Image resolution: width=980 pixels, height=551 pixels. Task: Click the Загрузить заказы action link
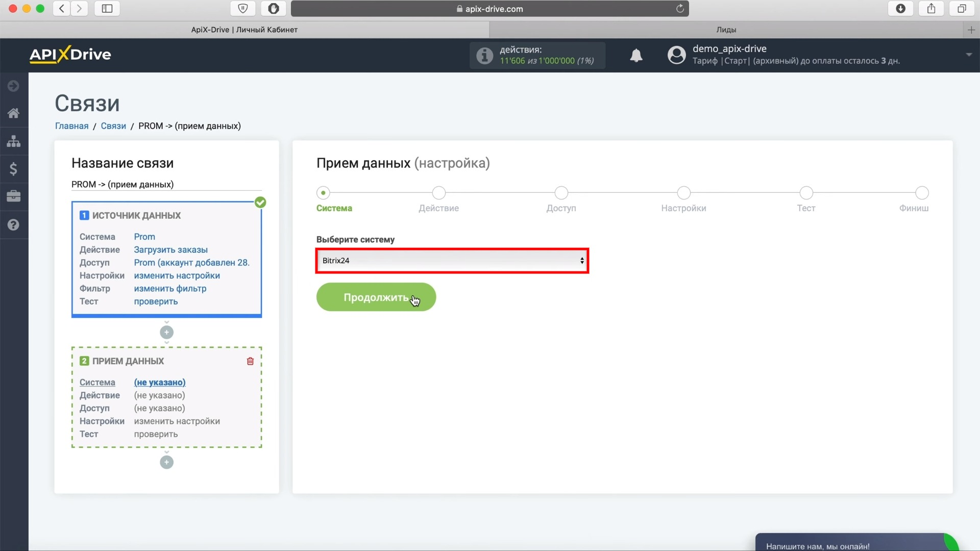pyautogui.click(x=171, y=250)
